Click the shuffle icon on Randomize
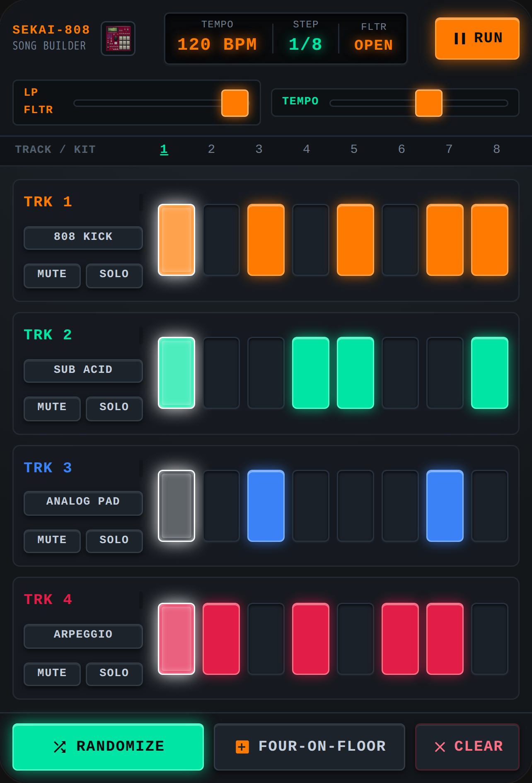Screen dimensions: 532x783 pos(60,747)
